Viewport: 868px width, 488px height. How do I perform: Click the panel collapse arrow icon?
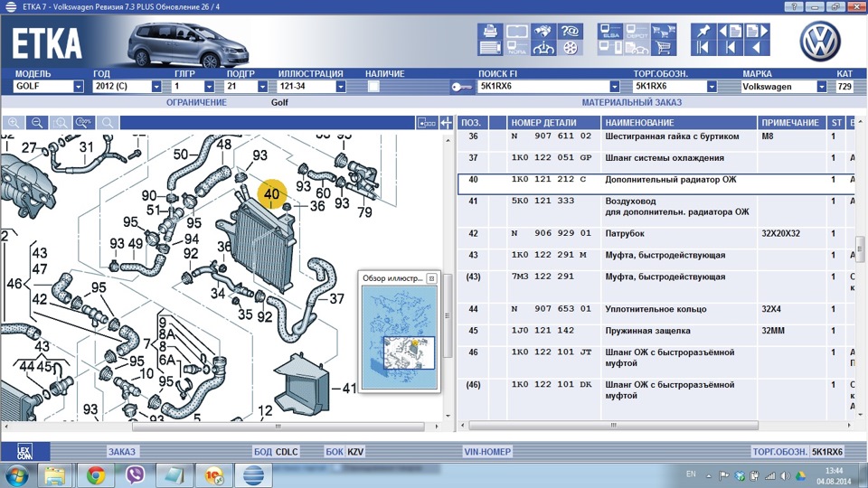tap(446, 123)
